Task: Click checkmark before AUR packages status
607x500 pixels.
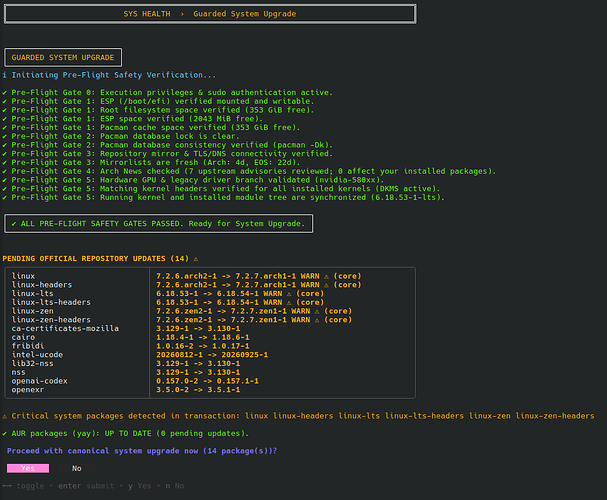Action: [5, 433]
